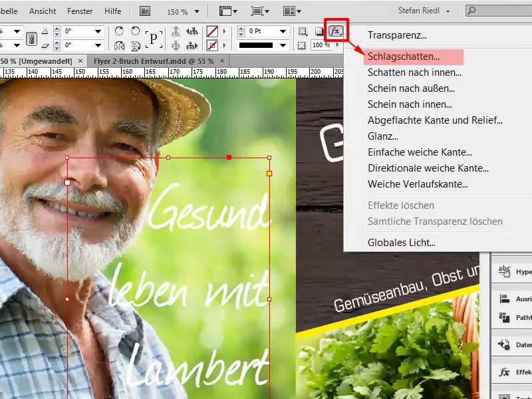This screenshot has width=532, height=399.
Task: Open the Effekte fx panel in dock
Action: pos(505,372)
